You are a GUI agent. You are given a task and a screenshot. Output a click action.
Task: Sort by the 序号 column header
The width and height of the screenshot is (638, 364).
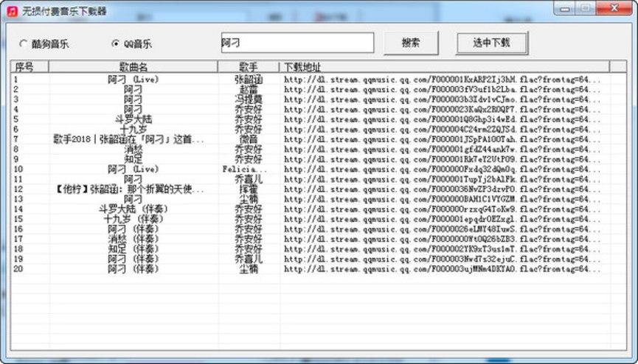click(30, 67)
